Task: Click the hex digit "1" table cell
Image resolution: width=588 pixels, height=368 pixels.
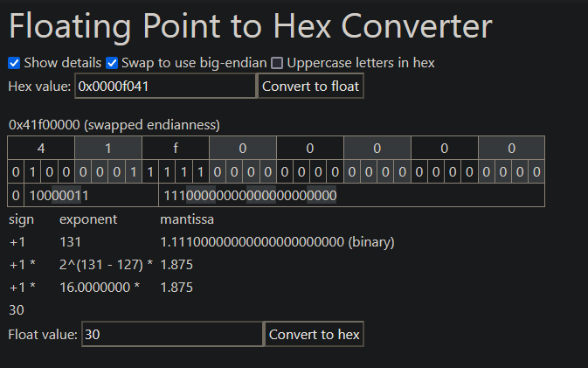Action: click(108, 149)
